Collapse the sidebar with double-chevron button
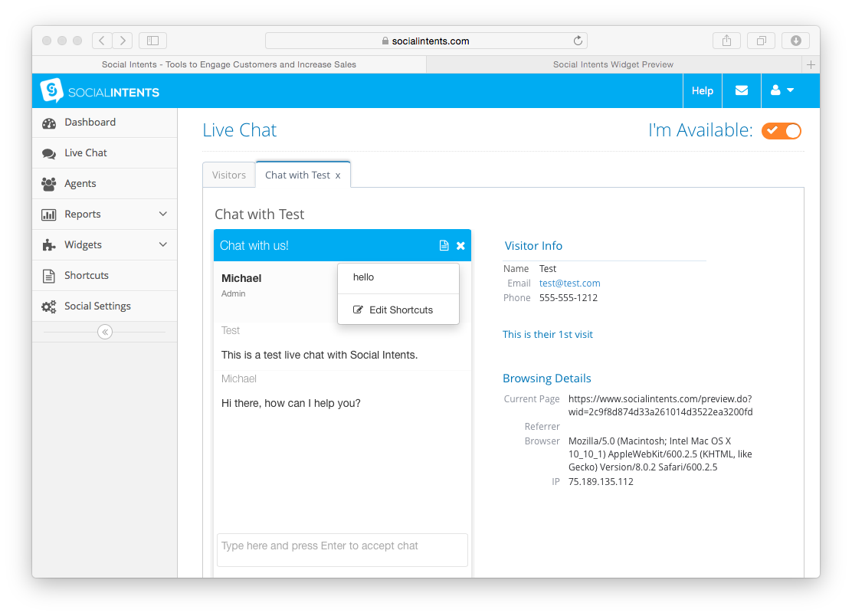This screenshot has width=852, height=616. (x=105, y=331)
